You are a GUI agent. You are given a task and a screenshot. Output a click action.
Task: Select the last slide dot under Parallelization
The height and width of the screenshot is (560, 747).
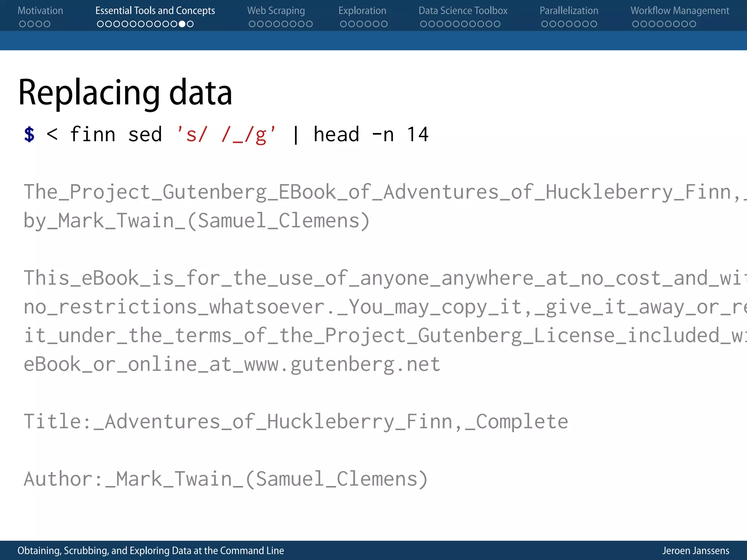pyautogui.click(x=594, y=24)
